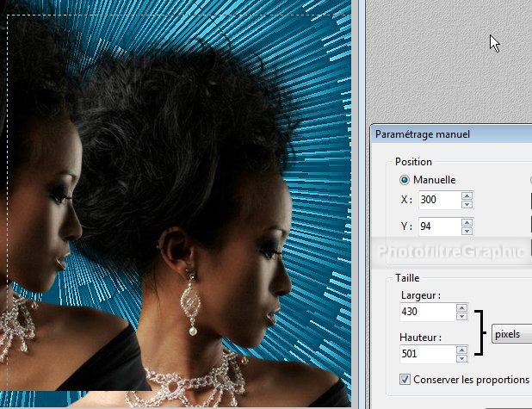Screen dimensions: 532x409
Task: Decrease the Y position value
Action: coord(467,231)
